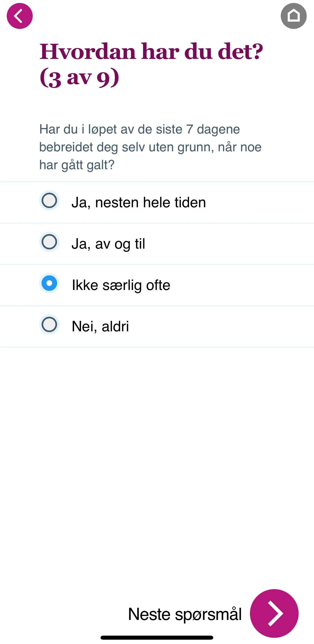
Task: Click the grey circular home button
Action: (294, 16)
